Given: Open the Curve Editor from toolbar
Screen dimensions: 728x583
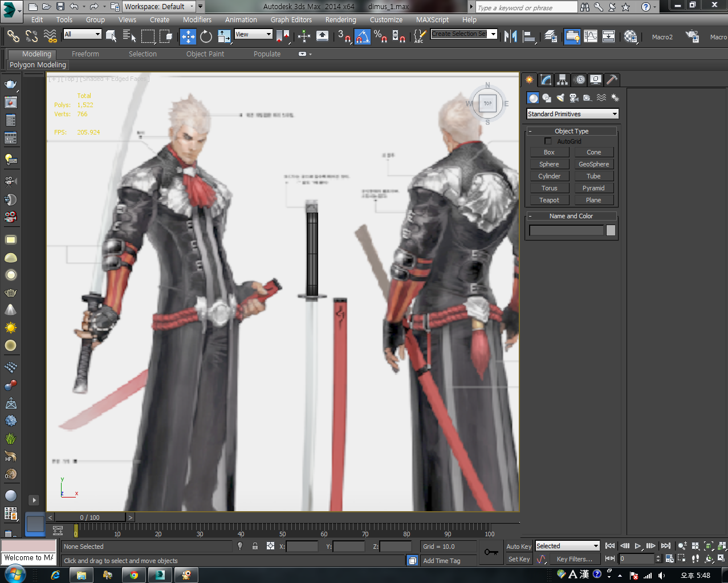Looking at the screenshot, I should click(591, 36).
